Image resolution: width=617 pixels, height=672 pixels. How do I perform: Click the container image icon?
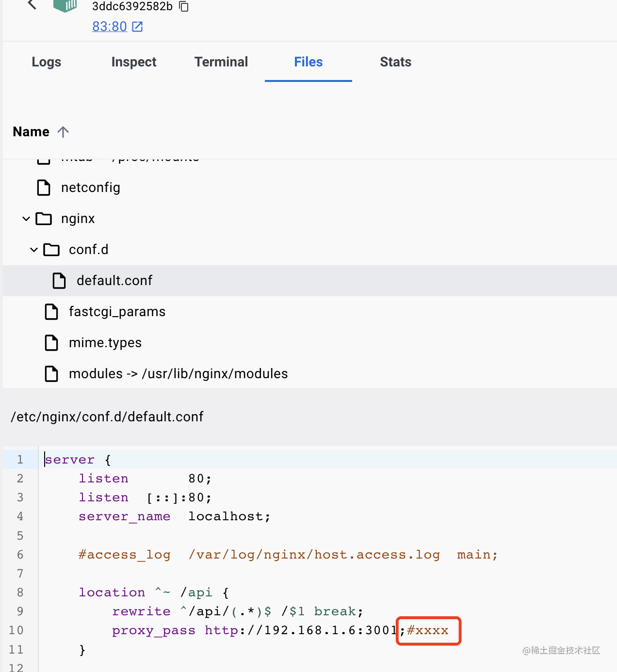point(65,5)
